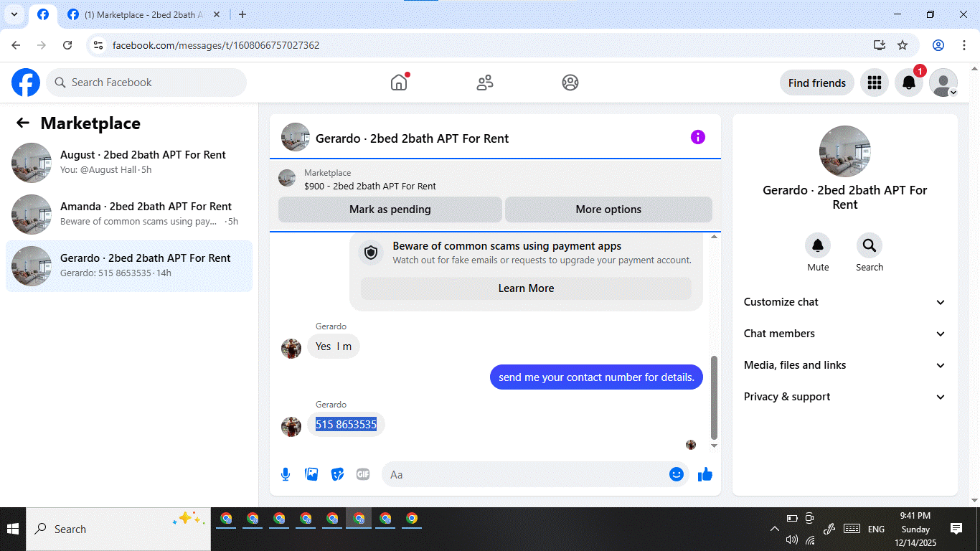View site information icon in address bar
Image resolution: width=980 pixels, height=551 pixels.
tap(99, 45)
